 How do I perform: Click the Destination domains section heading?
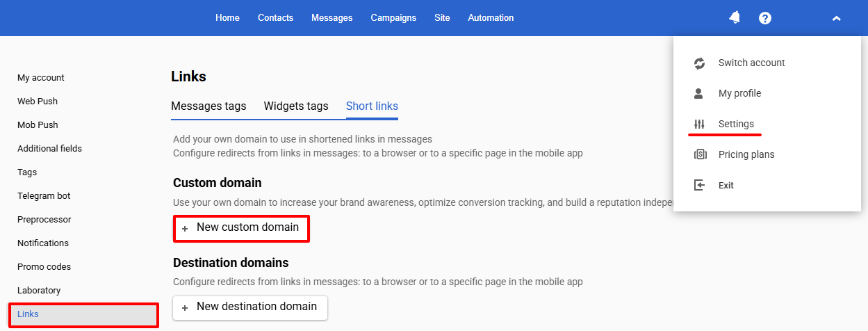click(x=231, y=263)
